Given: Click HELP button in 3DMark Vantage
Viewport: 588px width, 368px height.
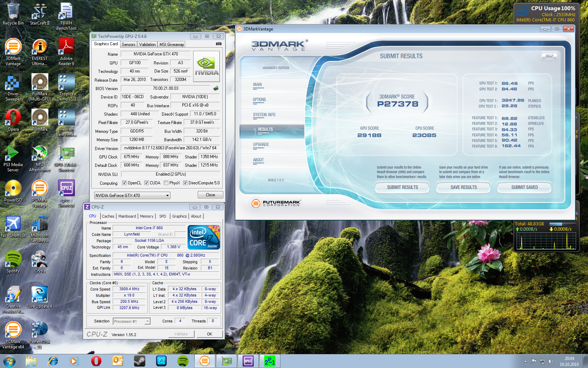Looking at the screenshot, I should [x=549, y=56].
